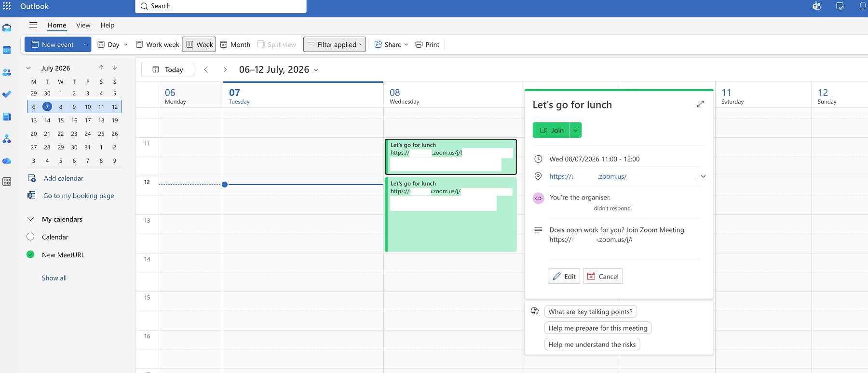
Task: Open Mail from the left sidebar
Action: point(7,28)
